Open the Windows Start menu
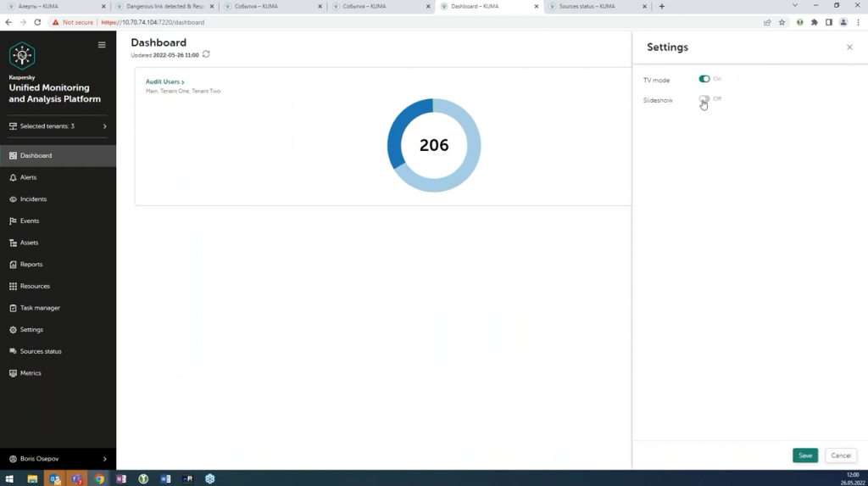 click(x=9, y=479)
